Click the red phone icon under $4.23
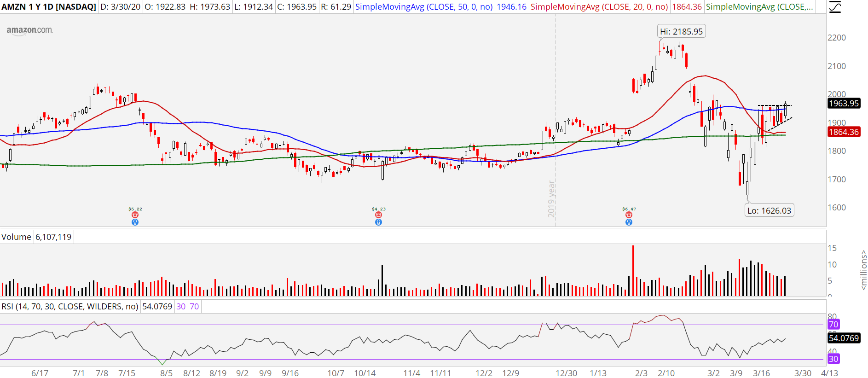 [378, 215]
